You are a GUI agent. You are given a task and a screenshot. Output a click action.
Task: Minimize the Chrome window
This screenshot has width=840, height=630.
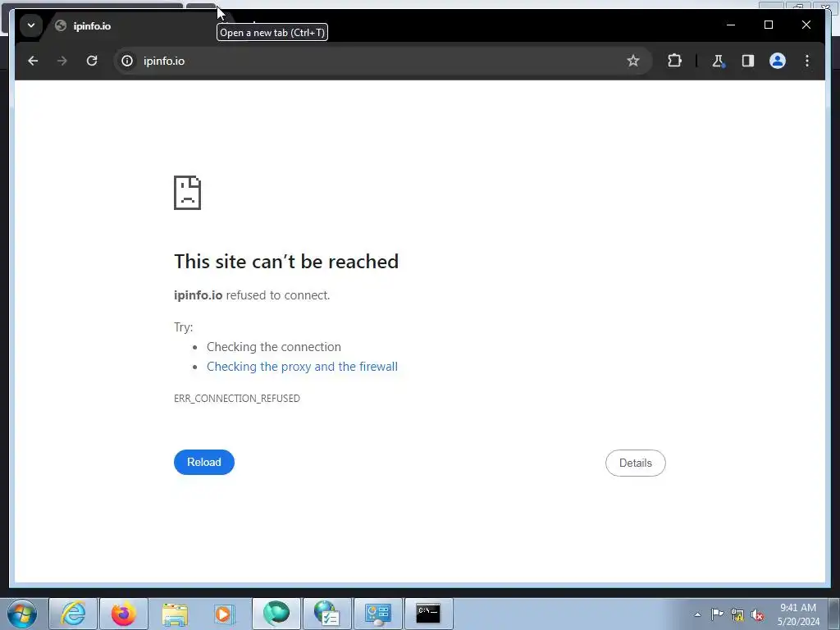point(731,25)
